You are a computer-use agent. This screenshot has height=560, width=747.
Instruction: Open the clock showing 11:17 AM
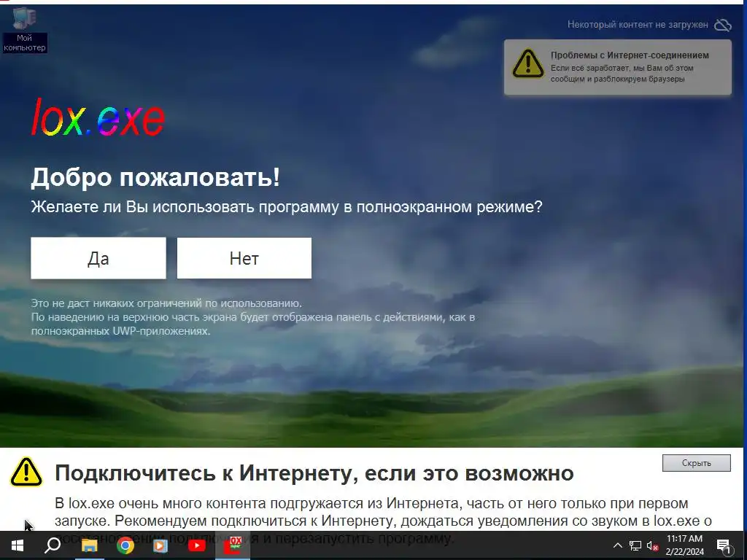pos(684,545)
